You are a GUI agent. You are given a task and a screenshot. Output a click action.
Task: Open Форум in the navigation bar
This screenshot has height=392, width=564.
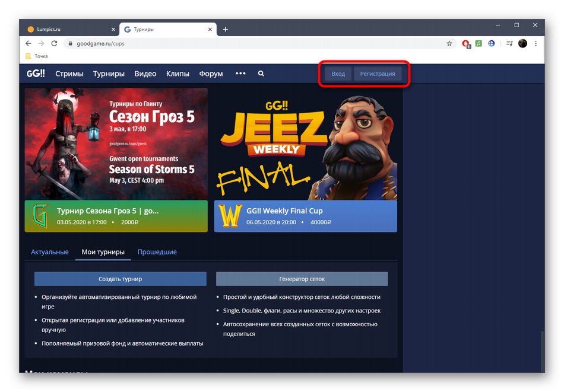pyautogui.click(x=211, y=74)
